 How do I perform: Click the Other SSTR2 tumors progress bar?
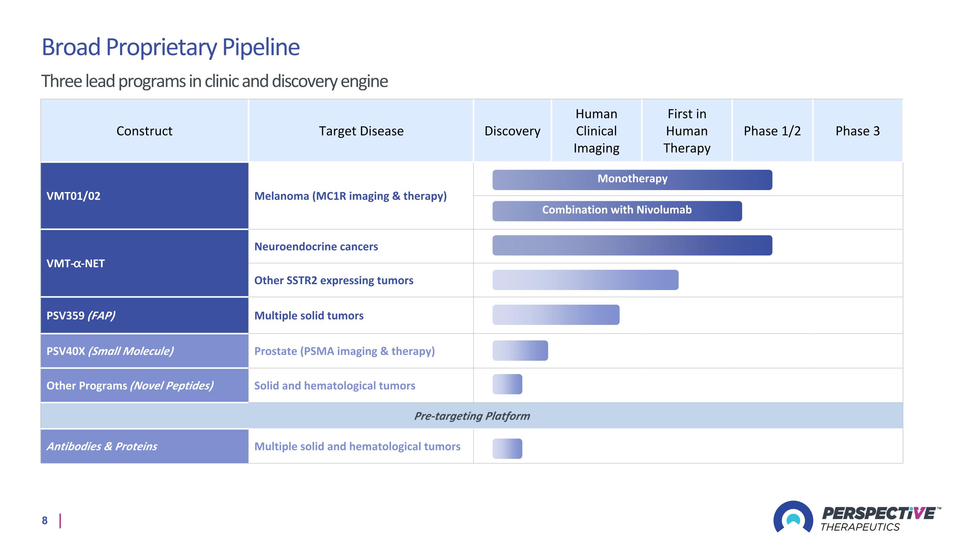(585, 280)
